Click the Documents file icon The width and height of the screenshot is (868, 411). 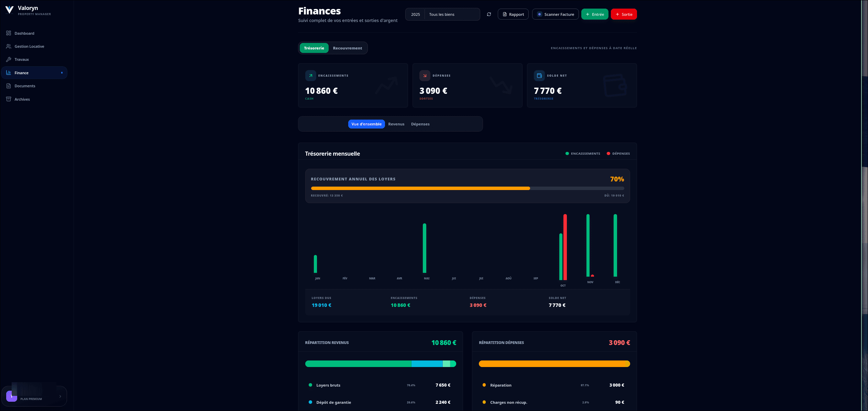pos(9,86)
